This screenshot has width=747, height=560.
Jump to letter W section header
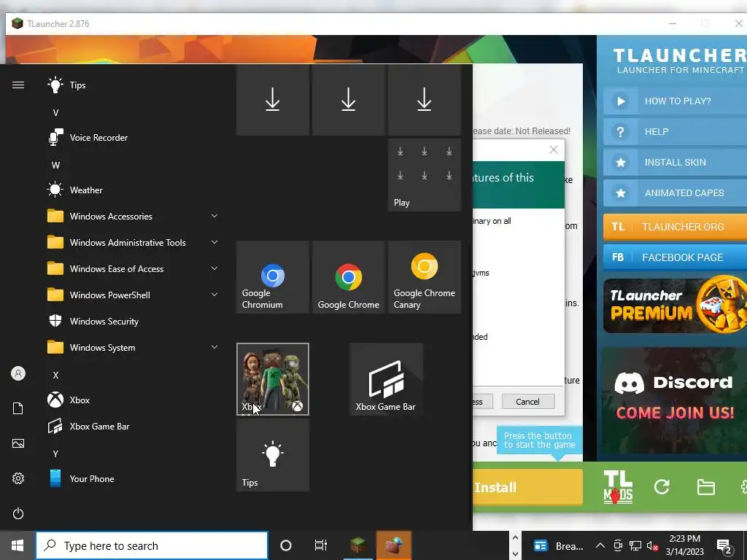click(55, 166)
